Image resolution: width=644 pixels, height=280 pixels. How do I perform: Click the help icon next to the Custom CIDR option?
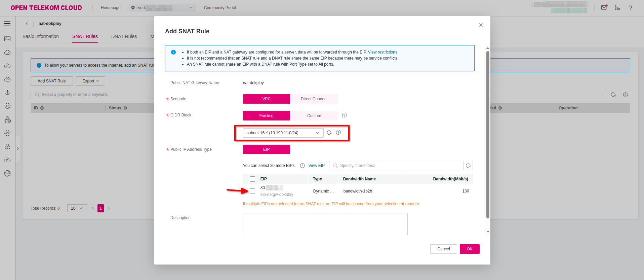pos(344,115)
